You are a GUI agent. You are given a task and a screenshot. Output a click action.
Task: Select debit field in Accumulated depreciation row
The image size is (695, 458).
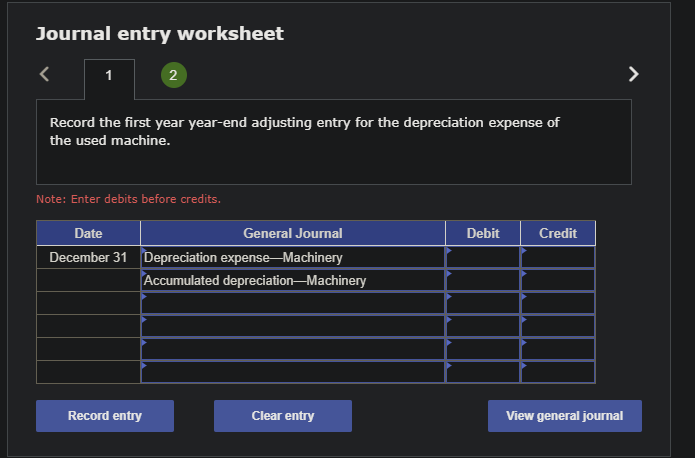click(483, 280)
